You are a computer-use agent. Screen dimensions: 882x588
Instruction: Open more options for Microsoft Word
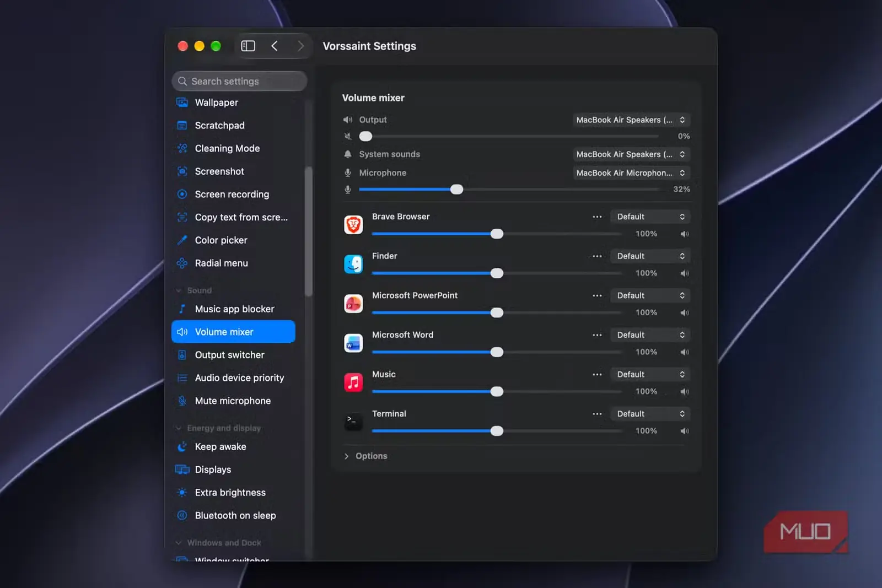[x=597, y=335]
